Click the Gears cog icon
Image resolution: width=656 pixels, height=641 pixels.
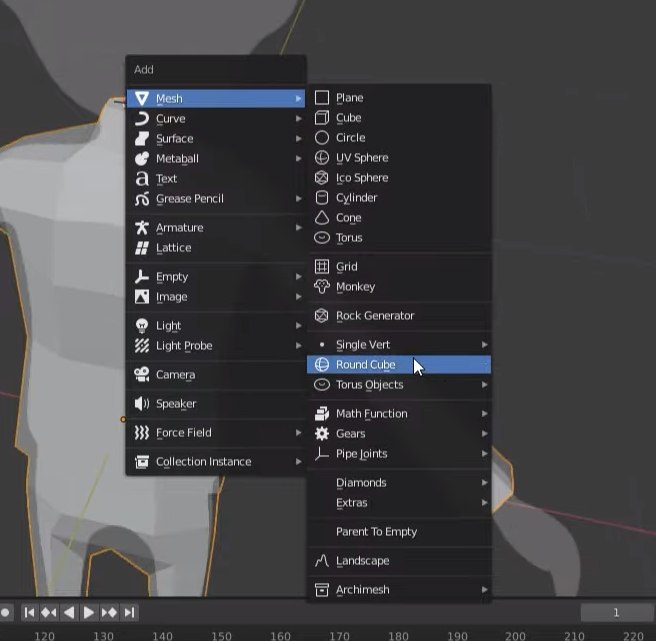[322, 433]
